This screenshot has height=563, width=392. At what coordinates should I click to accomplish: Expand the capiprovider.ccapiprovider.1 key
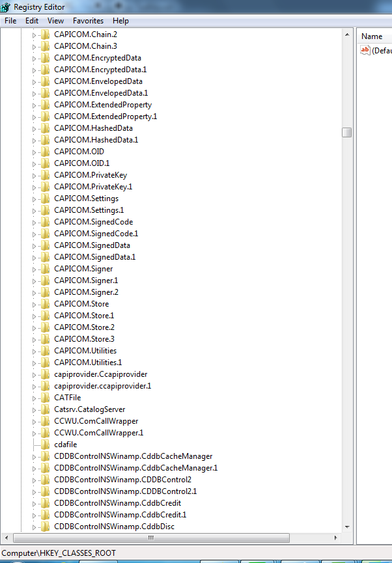[34, 387]
